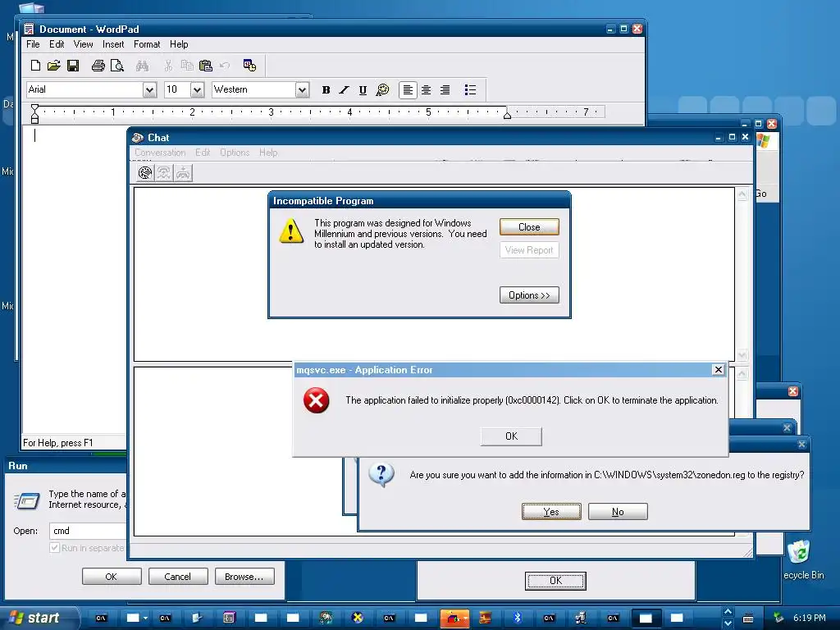
Task: Click OK in mqsvc.exe Application Error
Action: [x=511, y=436]
